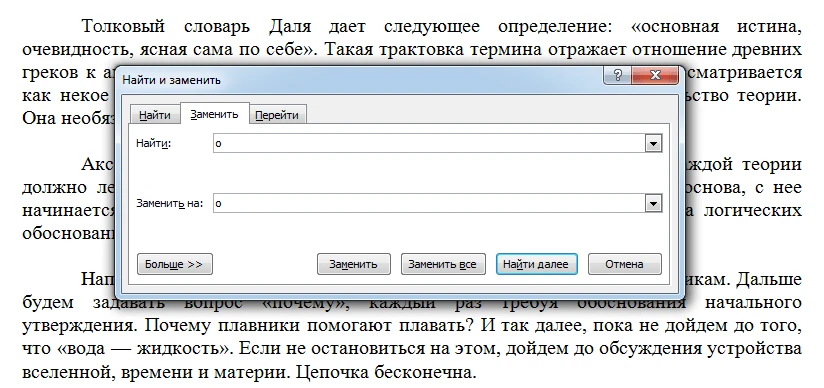Expand the Заменить на dropdown arrow
824x388 pixels.
654,203
